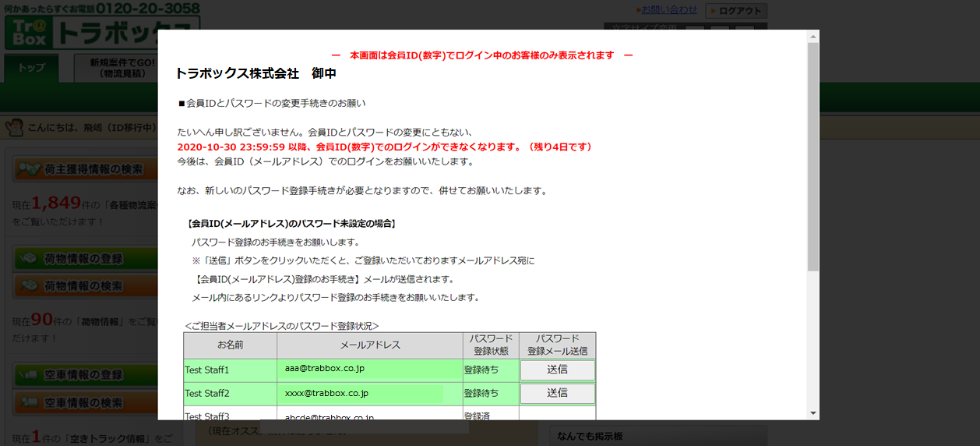Open the トップ tab behind the dialog
Viewport: 980px width, 446px height.
click(x=31, y=68)
